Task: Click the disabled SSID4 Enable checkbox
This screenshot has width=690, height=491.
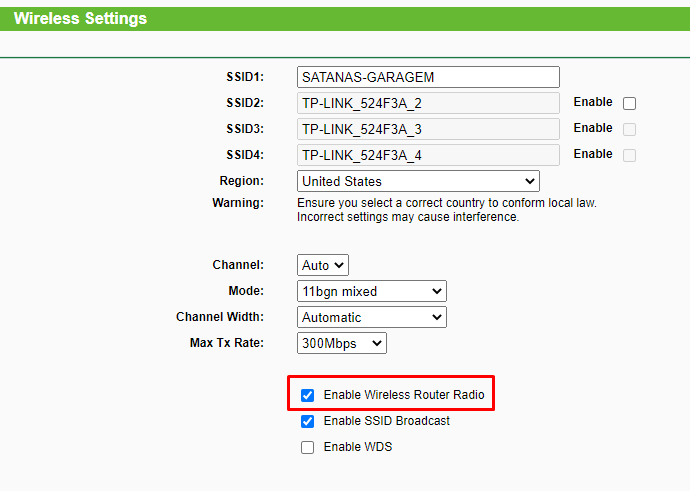Action: (x=629, y=155)
